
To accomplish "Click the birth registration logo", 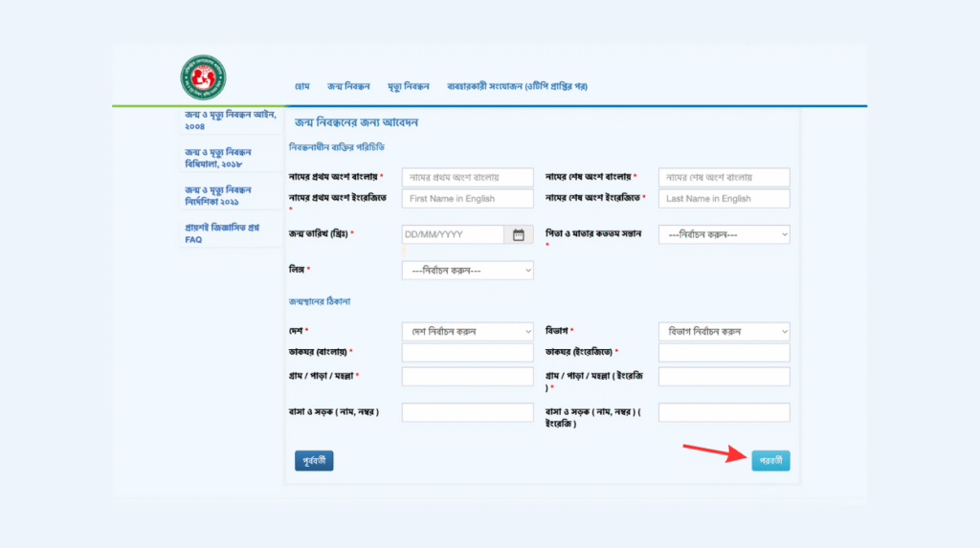I will click(x=203, y=78).
